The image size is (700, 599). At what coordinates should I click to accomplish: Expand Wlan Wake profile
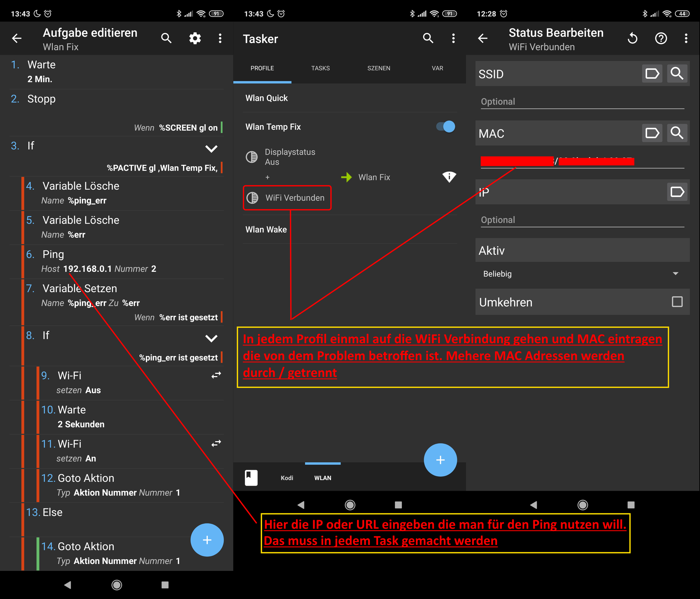click(x=266, y=229)
